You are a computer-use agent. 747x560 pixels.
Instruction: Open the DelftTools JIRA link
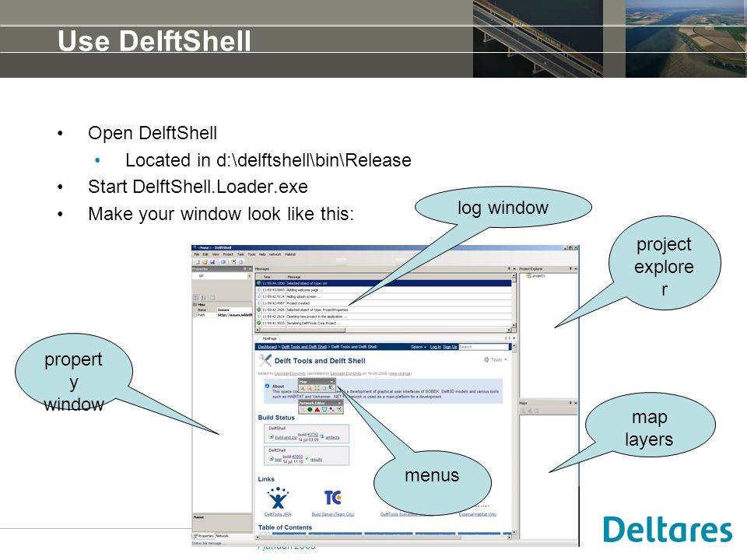point(278,514)
